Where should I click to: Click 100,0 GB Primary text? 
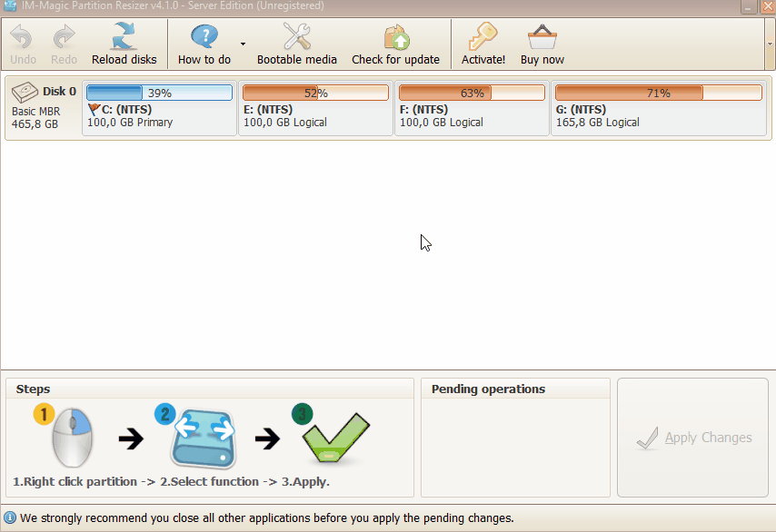tap(130, 123)
